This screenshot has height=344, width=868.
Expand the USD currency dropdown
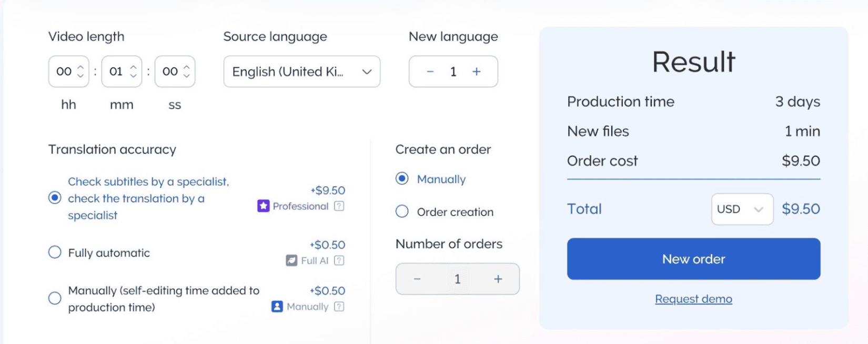click(x=742, y=209)
